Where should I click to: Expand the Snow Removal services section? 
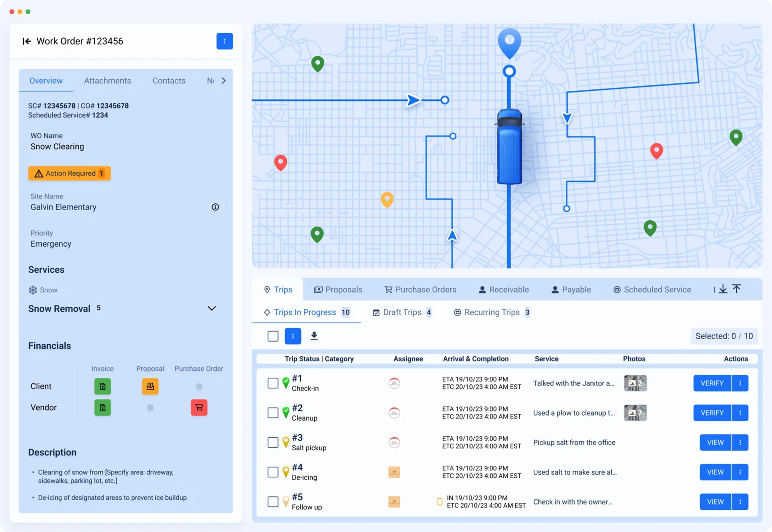tap(212, 308)
